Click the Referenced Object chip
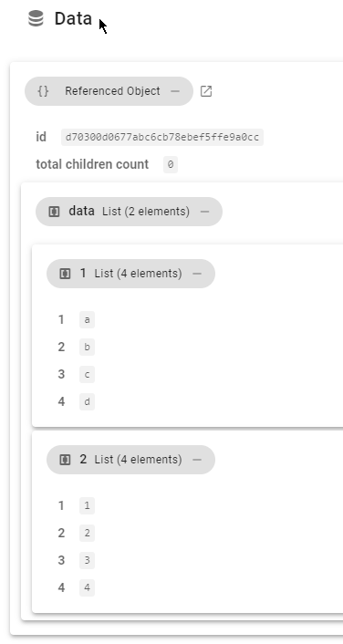This screenshot has height=644, width=343. coord(109,91)
